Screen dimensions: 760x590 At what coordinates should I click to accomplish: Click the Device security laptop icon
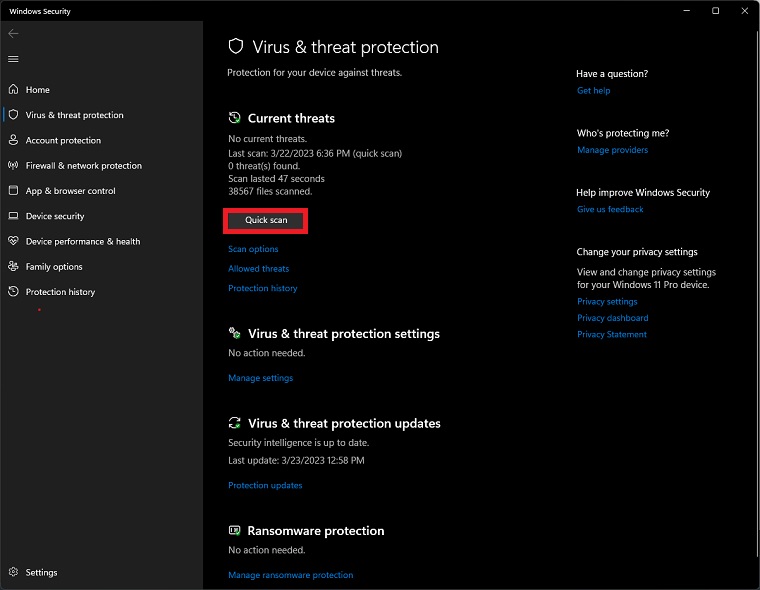14,216
